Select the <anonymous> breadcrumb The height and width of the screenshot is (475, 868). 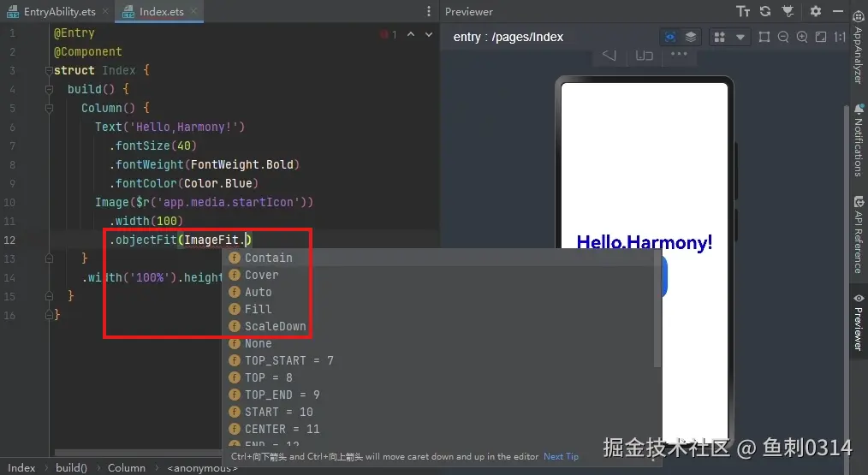point(202,468)
